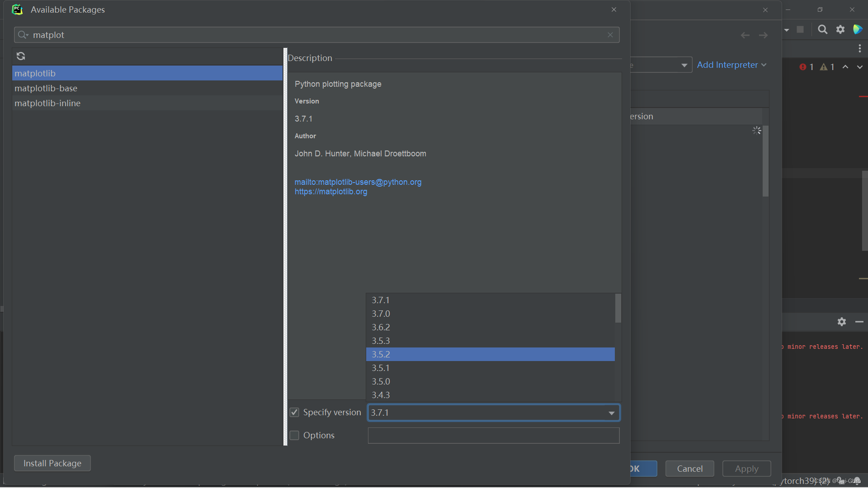
Task: Click the Install Package button
Action: pyautogui.click(x=52, y=463)
